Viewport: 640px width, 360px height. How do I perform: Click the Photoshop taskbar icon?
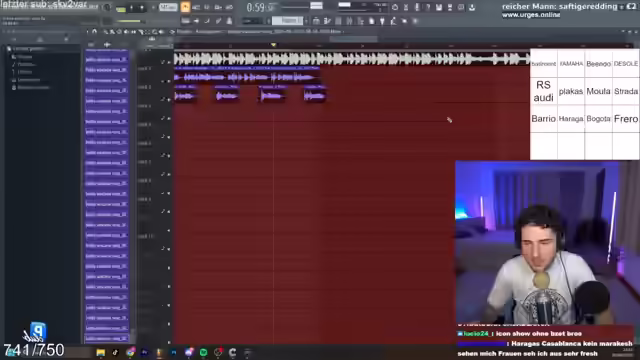(x=174, y=352)
